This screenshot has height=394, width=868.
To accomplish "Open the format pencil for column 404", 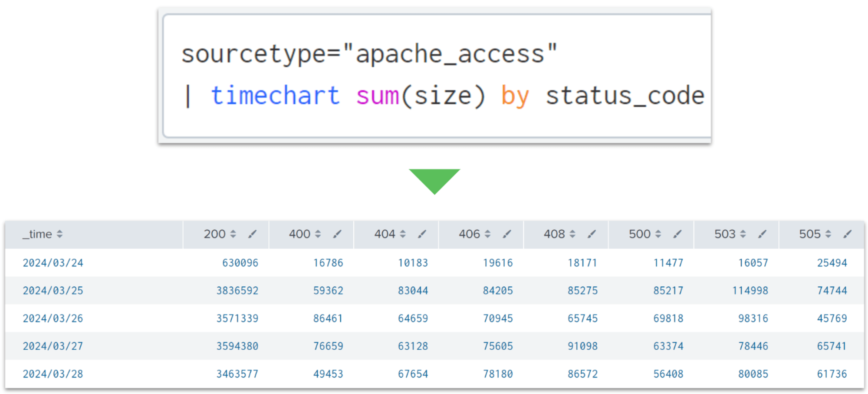I will [422, 234].
